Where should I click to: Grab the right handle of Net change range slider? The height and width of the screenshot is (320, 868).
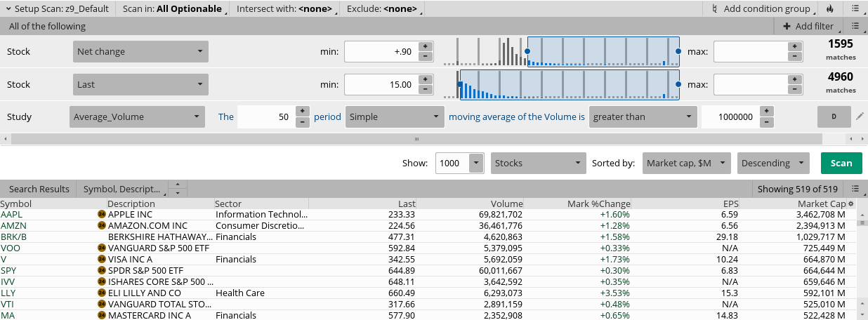(678, 52)
